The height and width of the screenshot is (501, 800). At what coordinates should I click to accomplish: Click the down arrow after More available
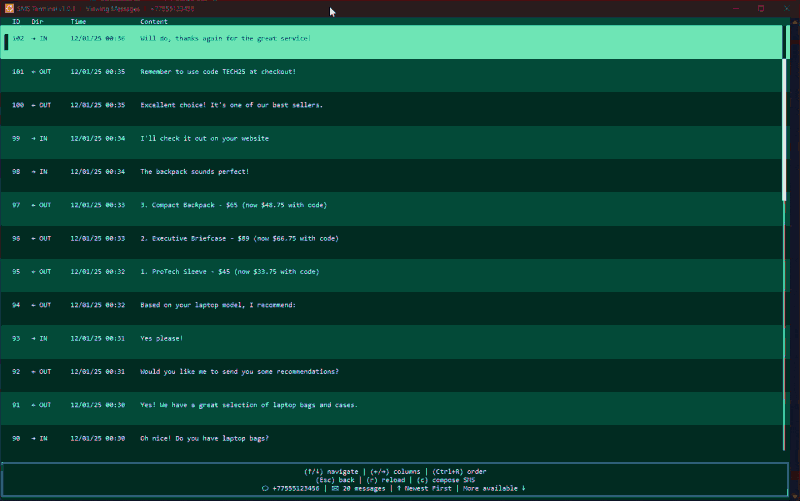click(522, 488)
